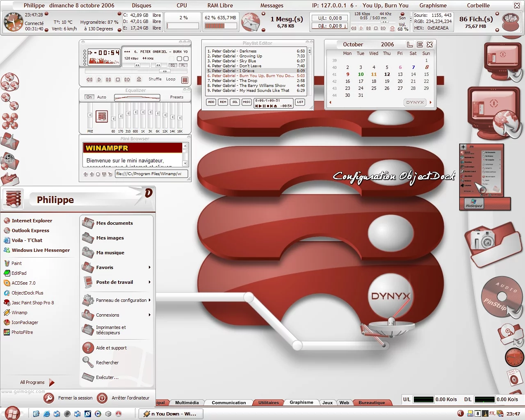Screen dimensions: 525x420
Task: Open IconPackager from the Start menu
Action: point(25,322)
